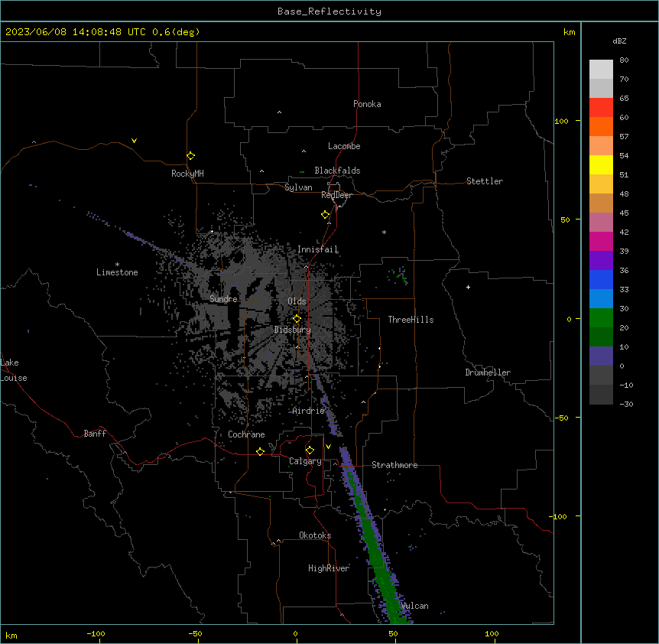This screenshot has height=644, width=659.
Task: Click the Olds town label
Action: coord(297,301)
